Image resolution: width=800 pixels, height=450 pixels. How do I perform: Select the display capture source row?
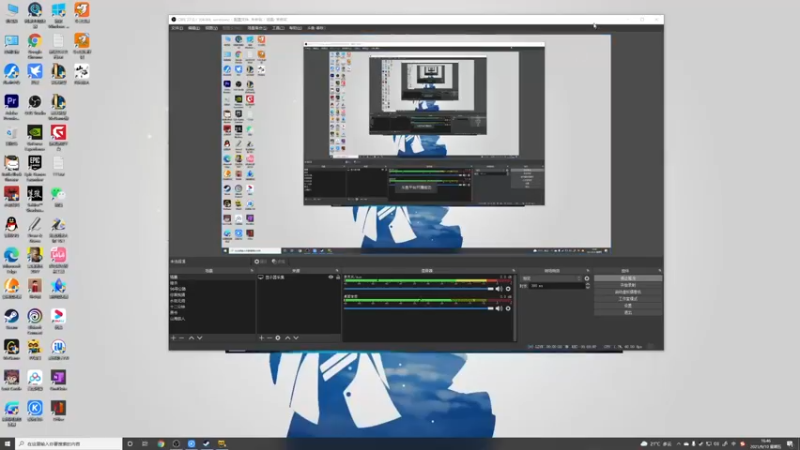(298, 278)
